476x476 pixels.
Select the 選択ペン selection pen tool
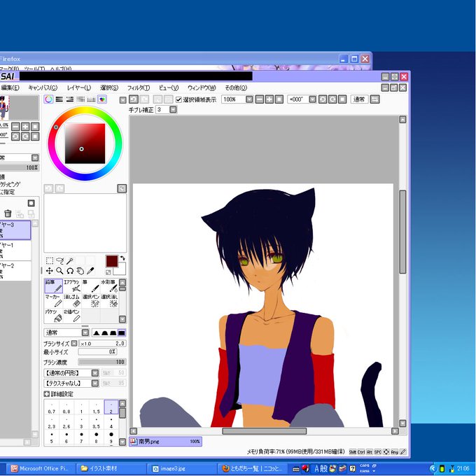point(90,301)
